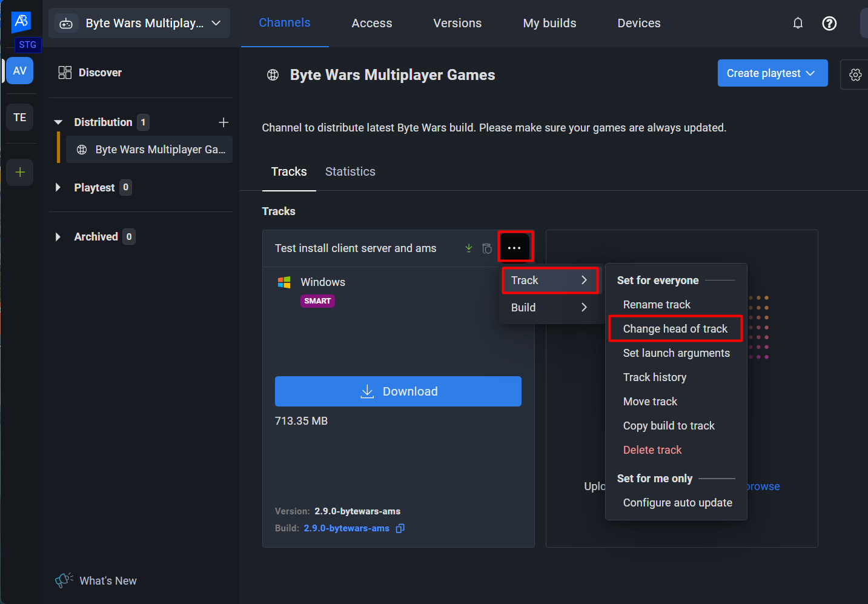
Task: Open the help question mark icon
Action: pos(829,23)
